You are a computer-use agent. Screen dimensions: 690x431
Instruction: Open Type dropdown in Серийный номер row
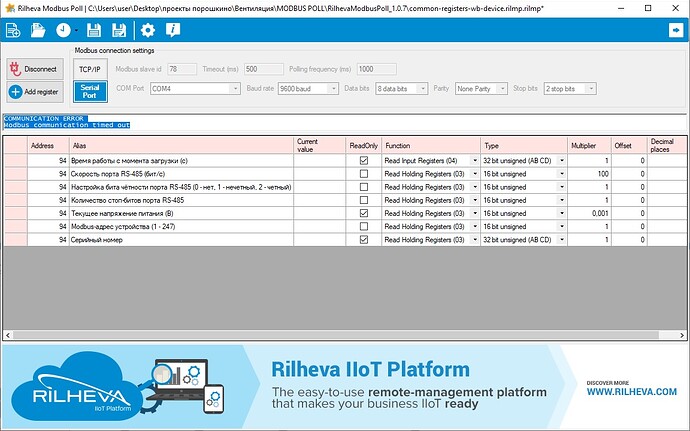(561, 240)
